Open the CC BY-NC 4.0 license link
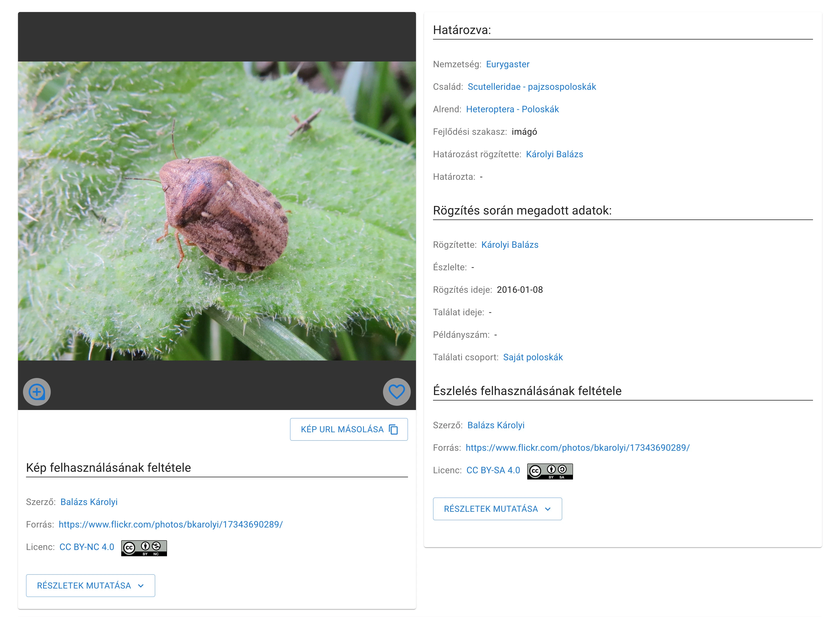840x617 pixels. tap(87, 547)
